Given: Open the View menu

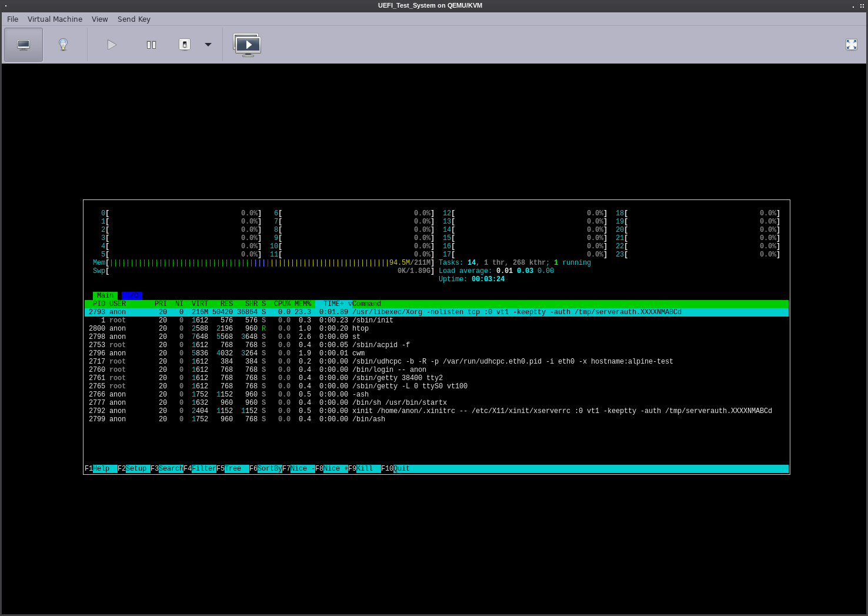Looking at the screenshot, I should [x=99, y=19].
